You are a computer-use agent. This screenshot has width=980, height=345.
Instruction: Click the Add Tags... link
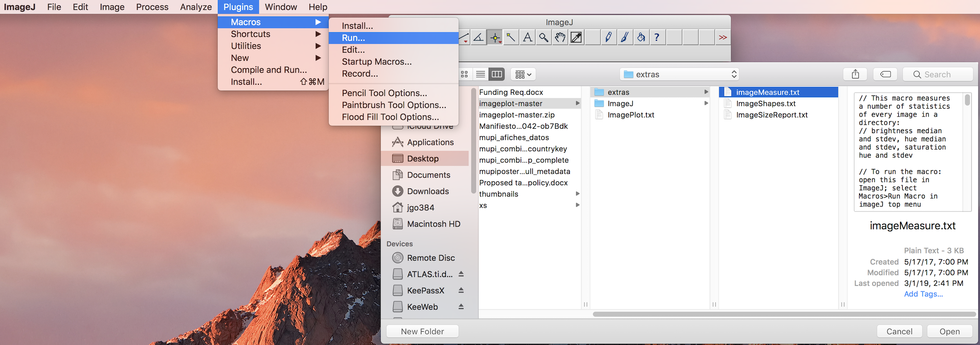923,294
